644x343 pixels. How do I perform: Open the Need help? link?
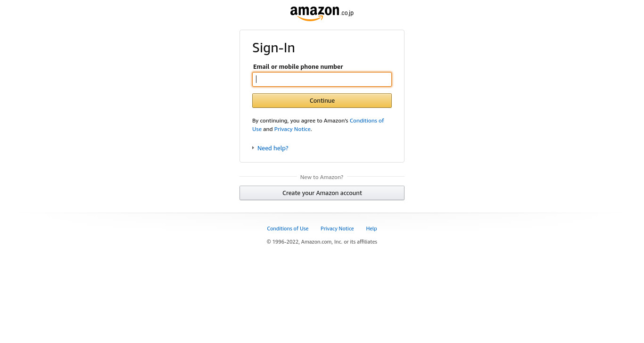pos(272,148)
